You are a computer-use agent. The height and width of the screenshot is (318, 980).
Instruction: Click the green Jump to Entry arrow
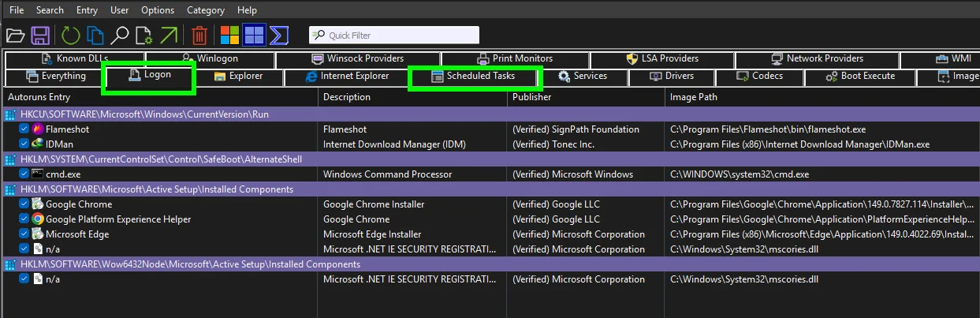[169, 36]
